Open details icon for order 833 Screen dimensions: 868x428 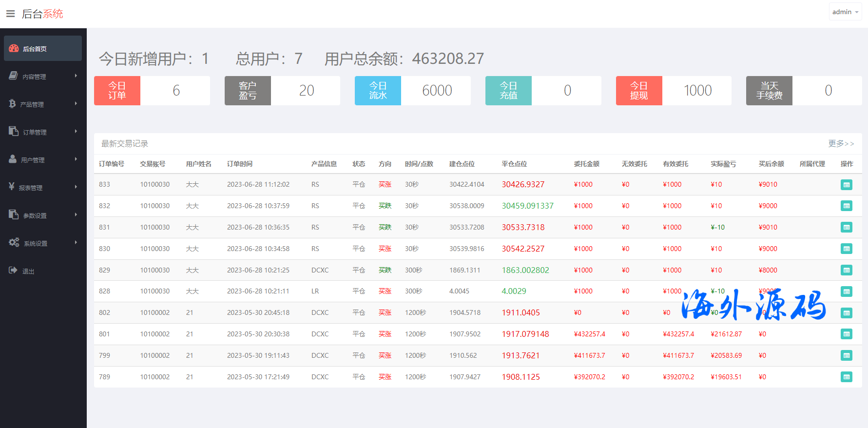coord(846,185)
